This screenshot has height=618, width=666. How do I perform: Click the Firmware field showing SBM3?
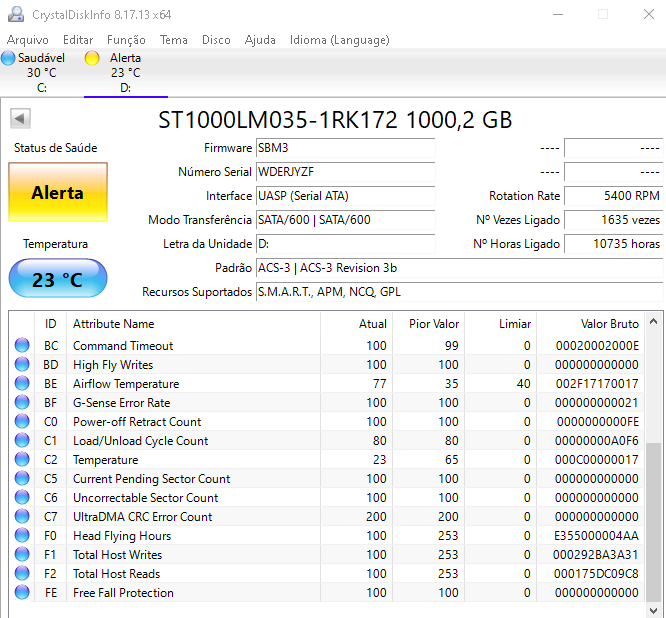click(345, 148)
